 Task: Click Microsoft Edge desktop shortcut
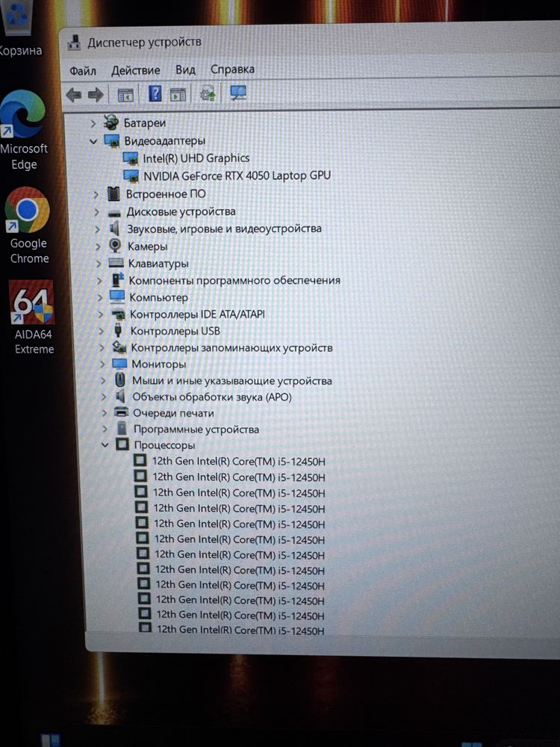(24, 131)
